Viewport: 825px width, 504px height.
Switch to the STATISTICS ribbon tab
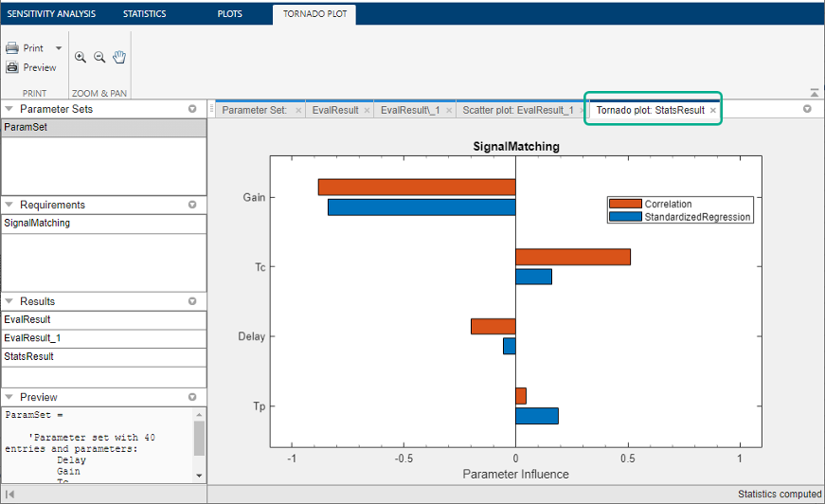[x=144, y=13]
